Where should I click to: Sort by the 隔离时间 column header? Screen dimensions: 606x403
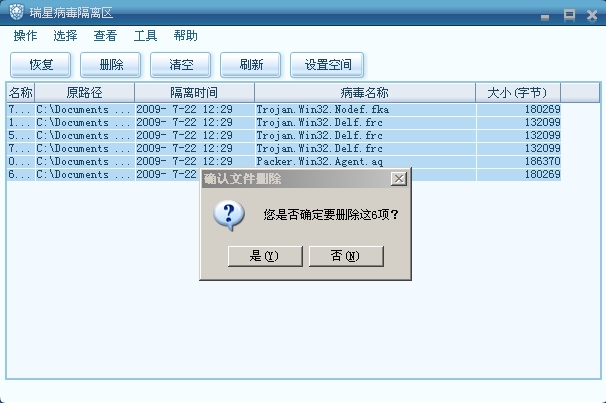coord(194,92)
